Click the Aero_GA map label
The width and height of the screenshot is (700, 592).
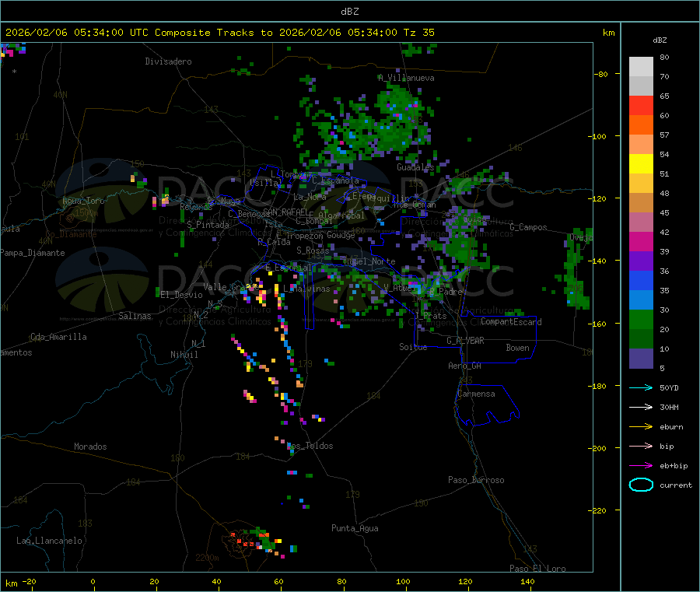465,366
